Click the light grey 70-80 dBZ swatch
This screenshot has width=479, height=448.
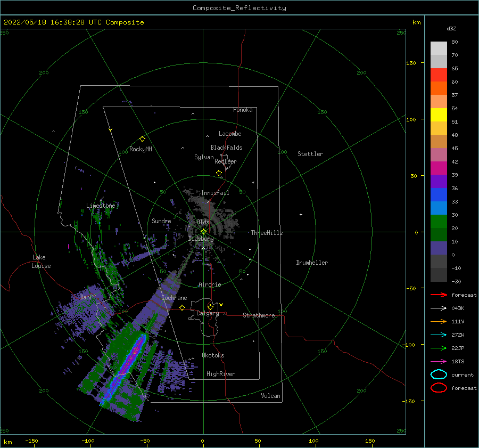439,48
